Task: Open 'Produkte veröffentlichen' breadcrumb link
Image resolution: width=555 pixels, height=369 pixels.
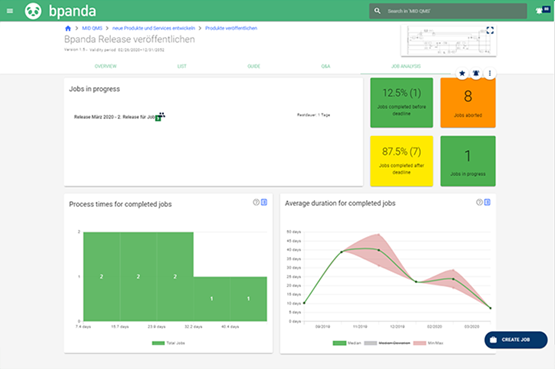Action: coord(231,28)
